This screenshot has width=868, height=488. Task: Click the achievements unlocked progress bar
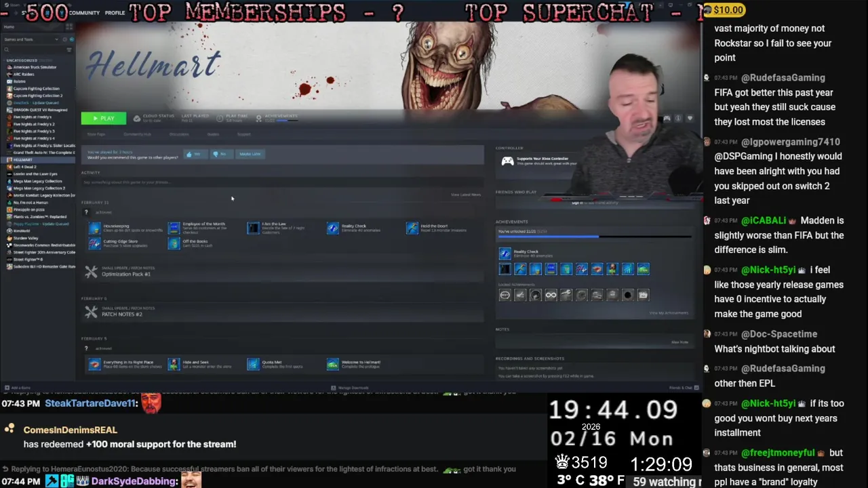594,237
